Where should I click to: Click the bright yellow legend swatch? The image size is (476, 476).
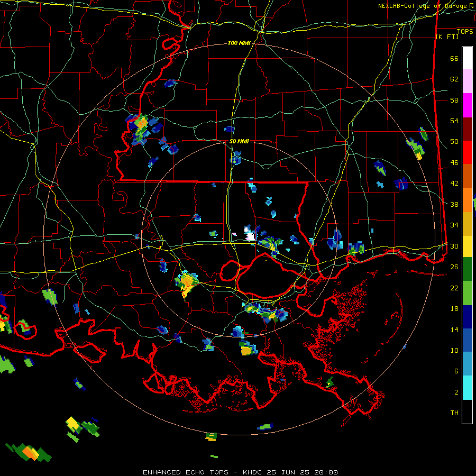tap(467, 246)
